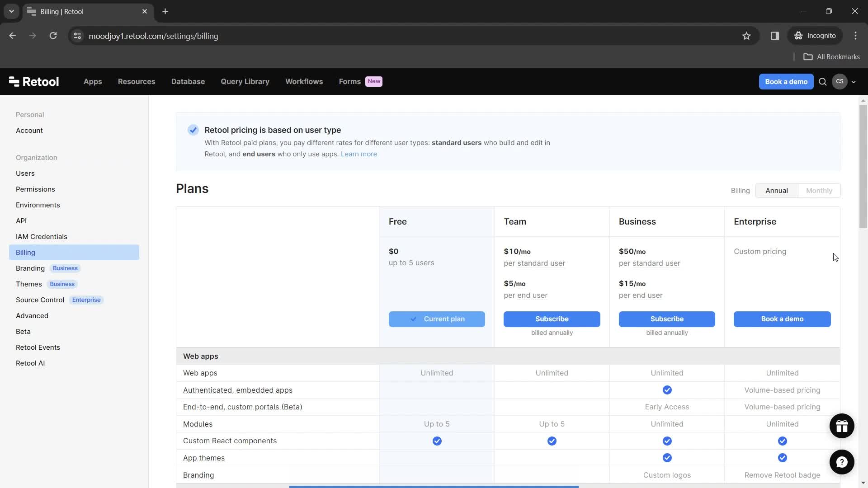Click the Users organization settings
The height and width of the screenshot is (488, 868).
[x=24, y=173]
